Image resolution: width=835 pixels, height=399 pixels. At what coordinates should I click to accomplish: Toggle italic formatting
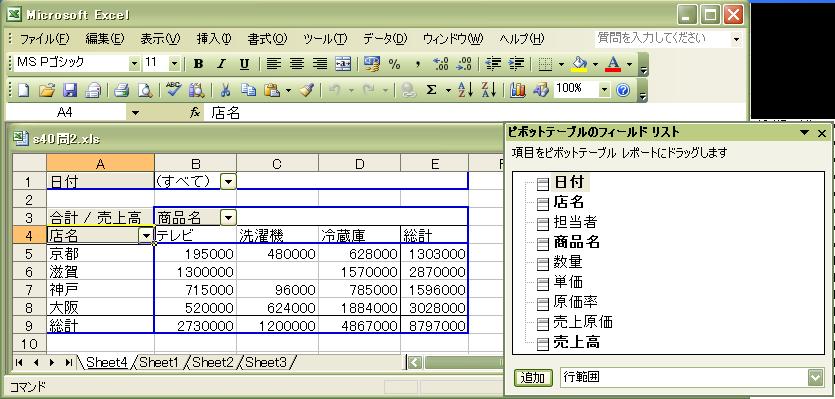(x=222, y=64)
